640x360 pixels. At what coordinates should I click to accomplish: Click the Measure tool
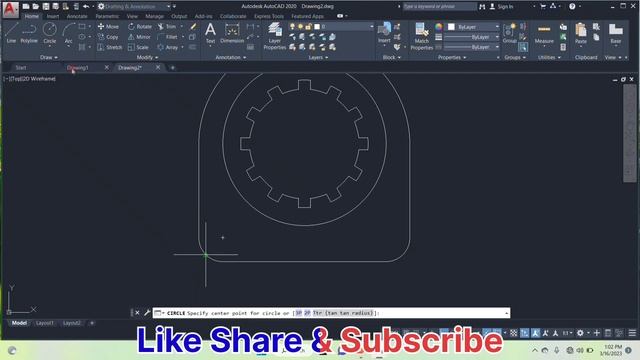click(544, 33)
